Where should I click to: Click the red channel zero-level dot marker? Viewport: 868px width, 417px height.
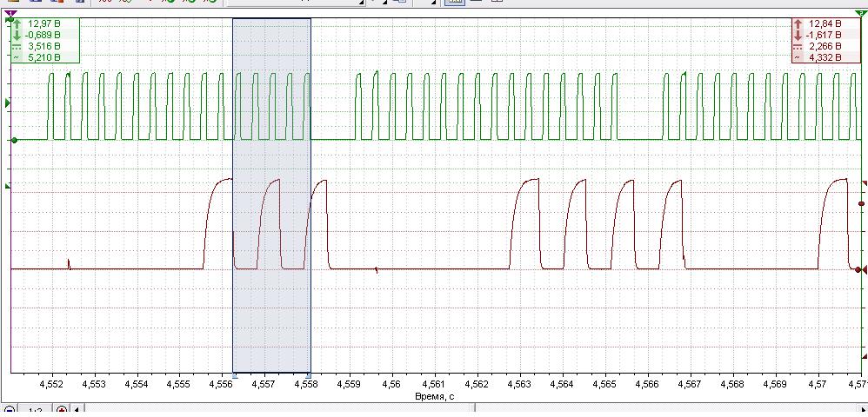pos(858,270)
